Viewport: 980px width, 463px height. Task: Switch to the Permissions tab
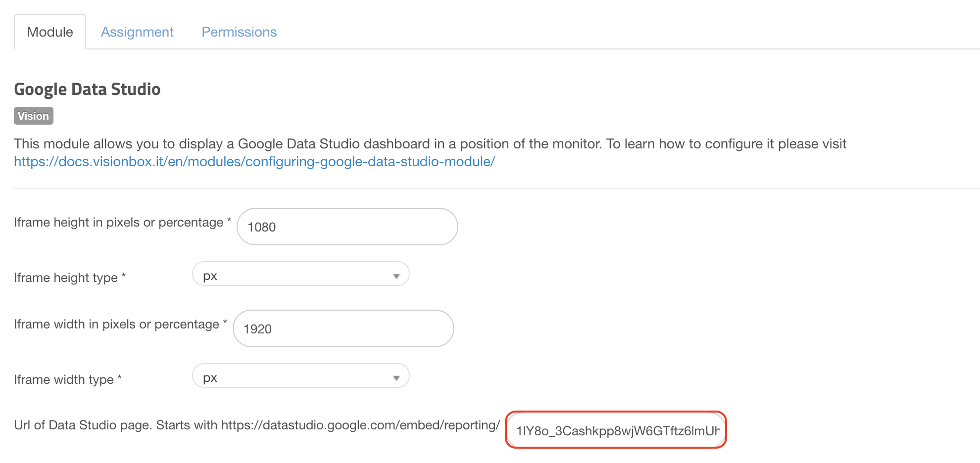pos(239,32)
